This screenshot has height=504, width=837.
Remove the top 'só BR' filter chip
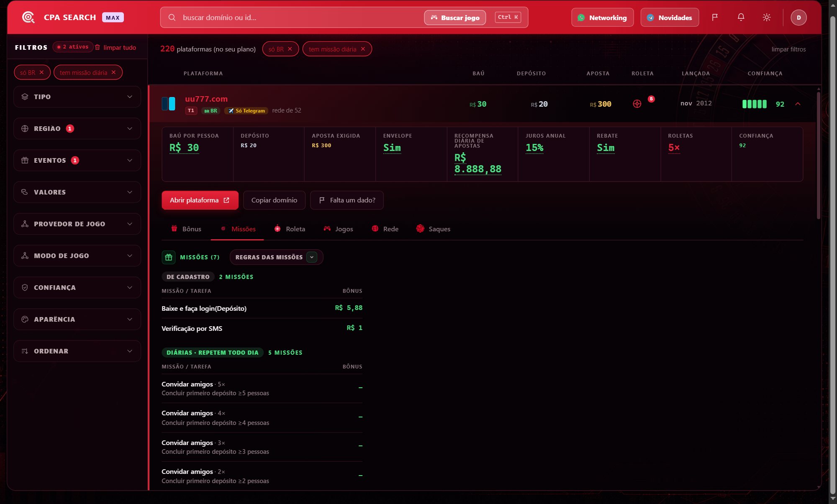(290, 49)
